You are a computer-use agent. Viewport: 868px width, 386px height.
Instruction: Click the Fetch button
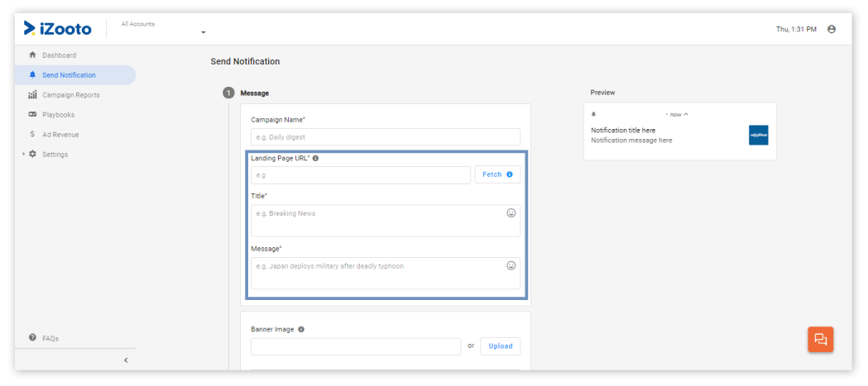497,174
